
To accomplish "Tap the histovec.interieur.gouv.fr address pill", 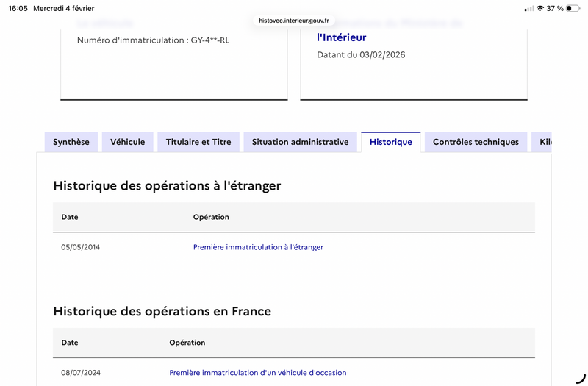I will [x=294, y=21].
